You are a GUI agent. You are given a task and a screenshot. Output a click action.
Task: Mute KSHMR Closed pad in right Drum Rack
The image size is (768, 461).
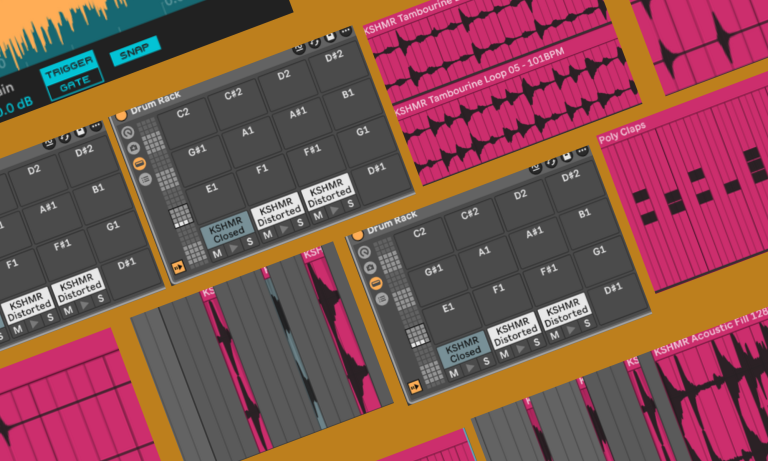454,373
